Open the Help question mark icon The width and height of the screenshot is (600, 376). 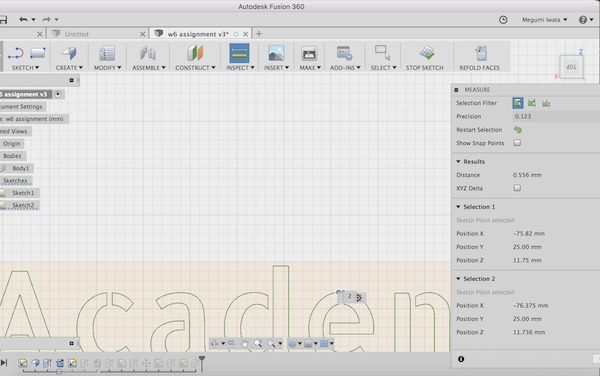582,20
